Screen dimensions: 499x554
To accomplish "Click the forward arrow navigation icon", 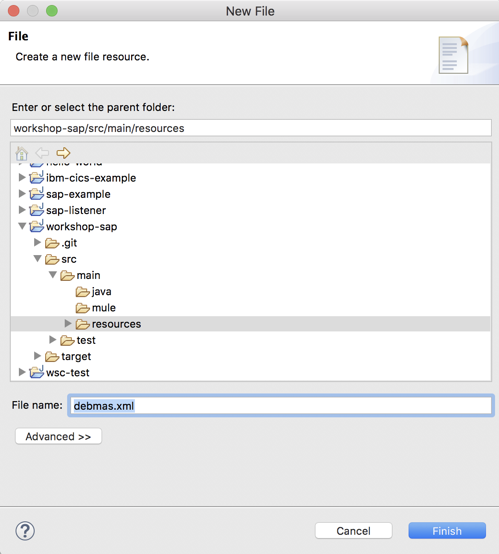I will coord(63,153).
